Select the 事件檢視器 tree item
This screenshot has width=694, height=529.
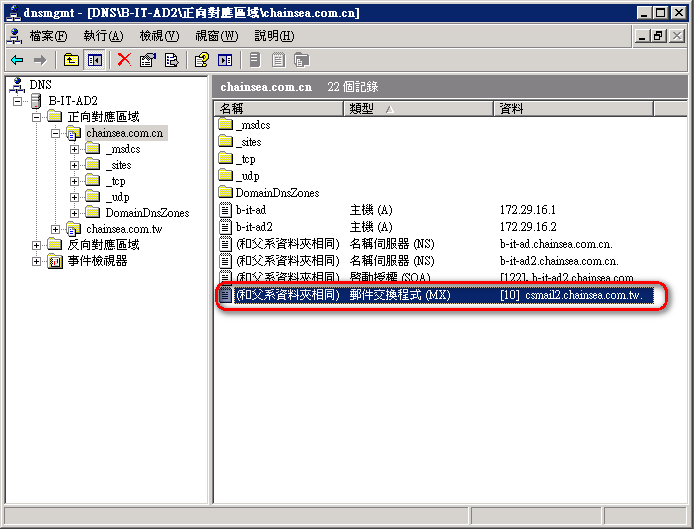(96, 261)
